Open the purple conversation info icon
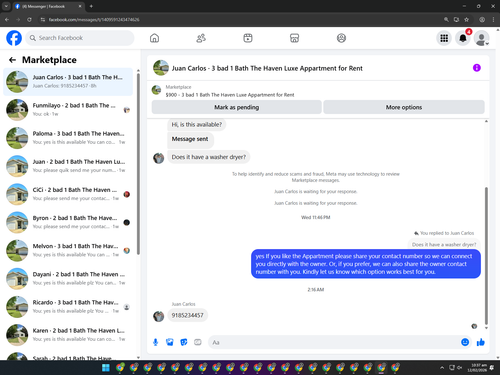Screen dimensions: 500x375 (477, 68)
